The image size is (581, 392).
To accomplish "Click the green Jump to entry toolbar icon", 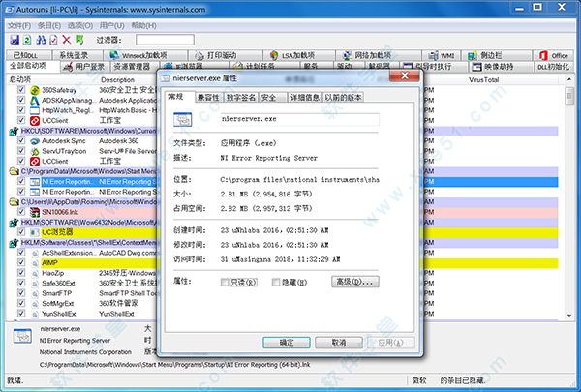I will [79, 40].
